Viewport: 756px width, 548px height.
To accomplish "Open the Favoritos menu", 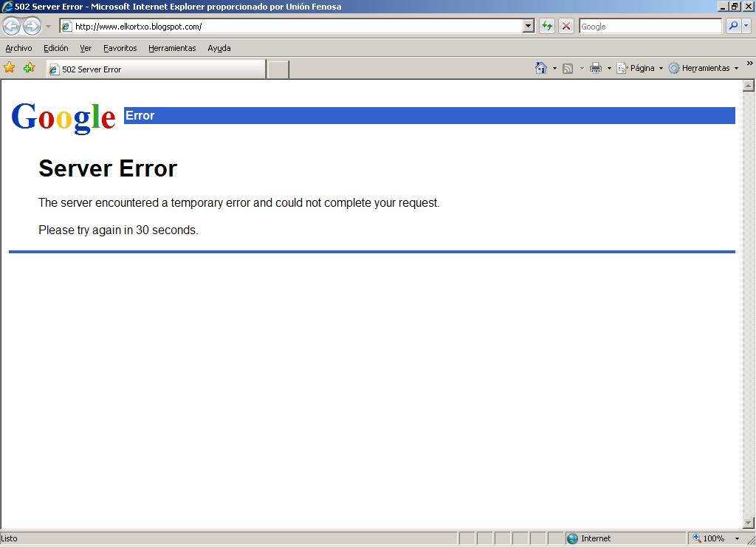I will (120, 48).
